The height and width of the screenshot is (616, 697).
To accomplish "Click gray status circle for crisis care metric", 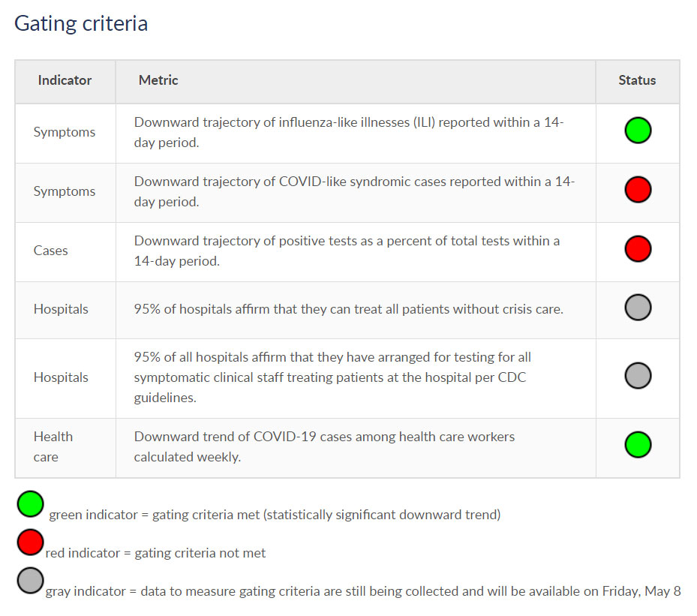I will 638,308.
